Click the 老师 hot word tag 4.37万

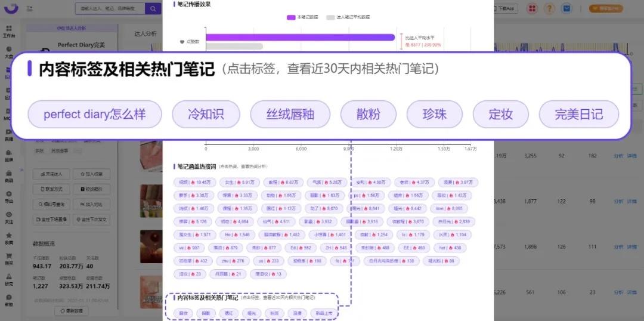[414, 182]
